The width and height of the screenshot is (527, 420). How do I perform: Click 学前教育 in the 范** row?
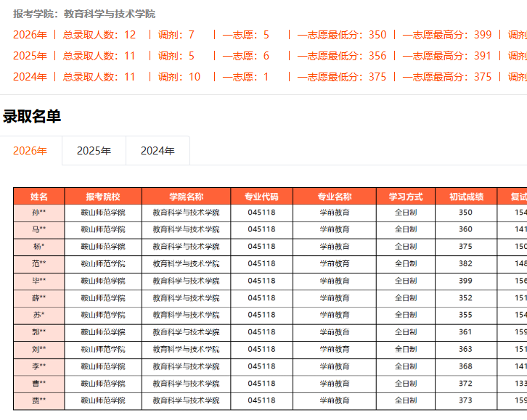335,264
